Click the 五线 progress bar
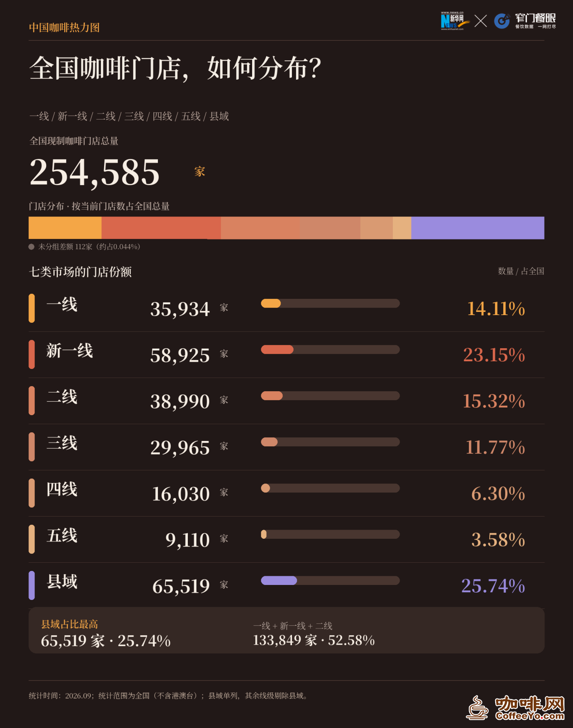The width and height of the screenshot is (573, 728). [330, 534]
